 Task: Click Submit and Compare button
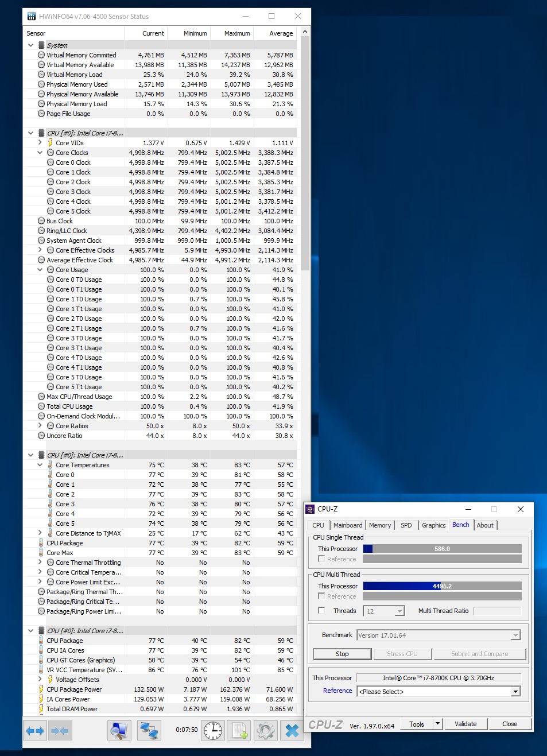(x=479, y=654)
